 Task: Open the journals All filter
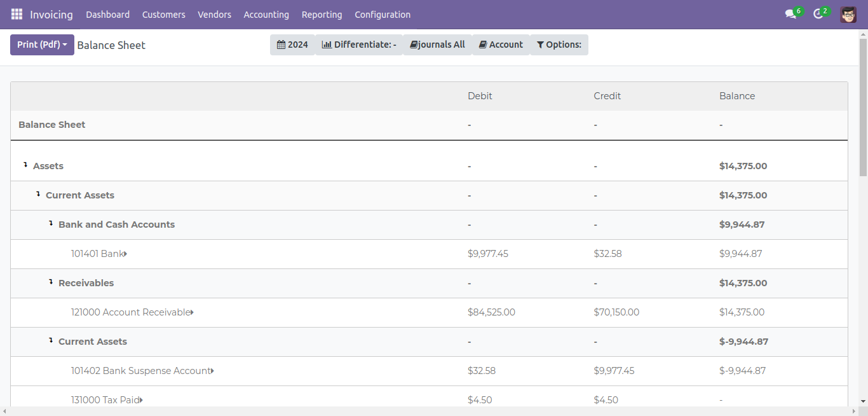437,45
